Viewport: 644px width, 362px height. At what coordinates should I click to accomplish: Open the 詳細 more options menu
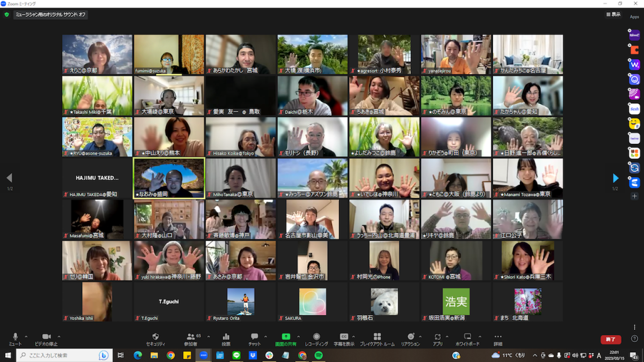point(498,337)
